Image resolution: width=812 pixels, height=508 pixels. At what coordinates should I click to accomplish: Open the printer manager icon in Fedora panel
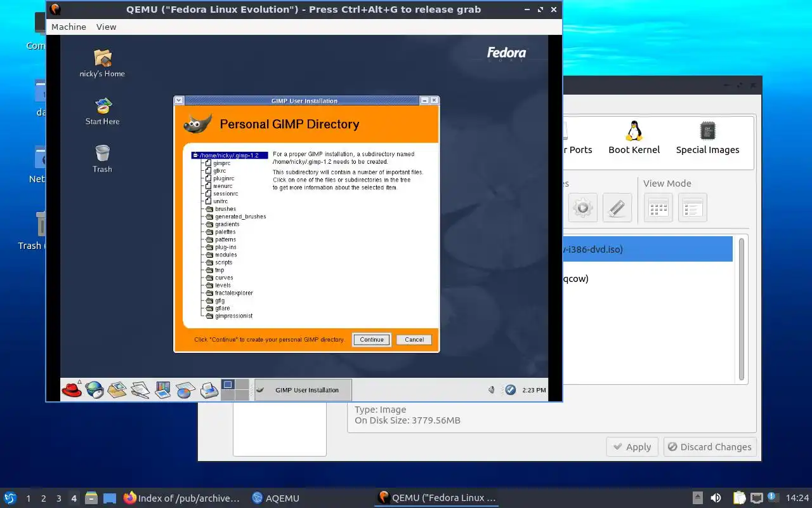pyautogui.click(x=209, y=390)
